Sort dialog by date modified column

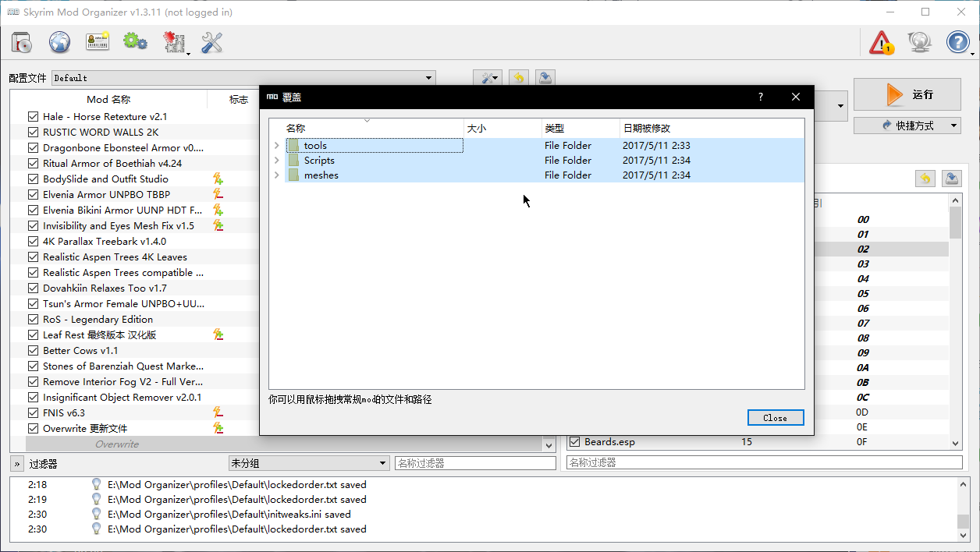(711, 128)
